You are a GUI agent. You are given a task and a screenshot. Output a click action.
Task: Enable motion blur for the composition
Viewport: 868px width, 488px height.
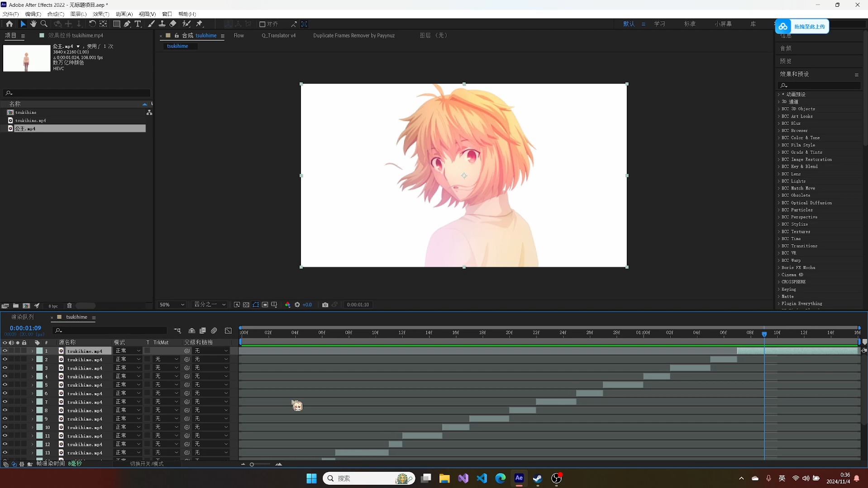[215, 331]
